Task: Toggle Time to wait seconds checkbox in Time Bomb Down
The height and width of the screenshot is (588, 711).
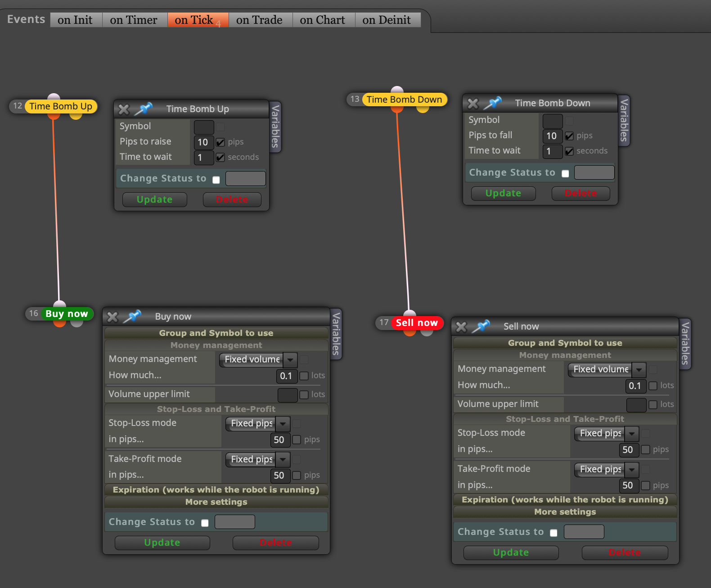Action: coord(569,151)
